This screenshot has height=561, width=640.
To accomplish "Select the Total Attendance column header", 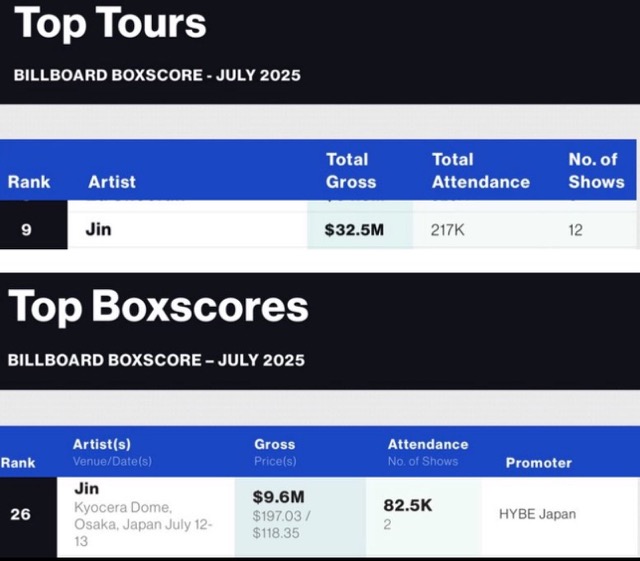I will (x=480, y=170).
